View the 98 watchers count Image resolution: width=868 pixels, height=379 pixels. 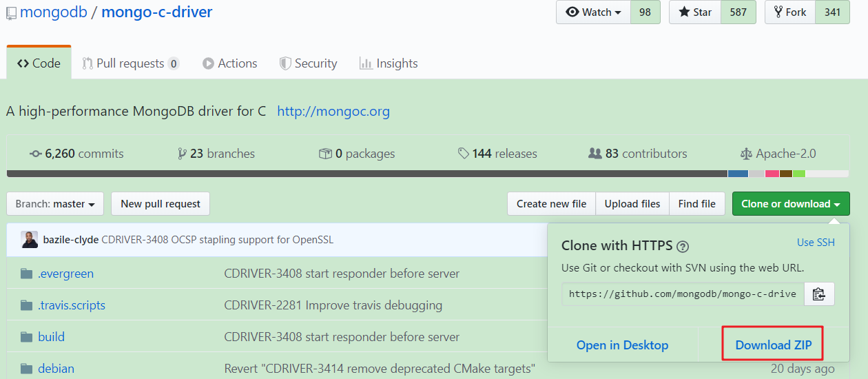[x=645, y=12]
